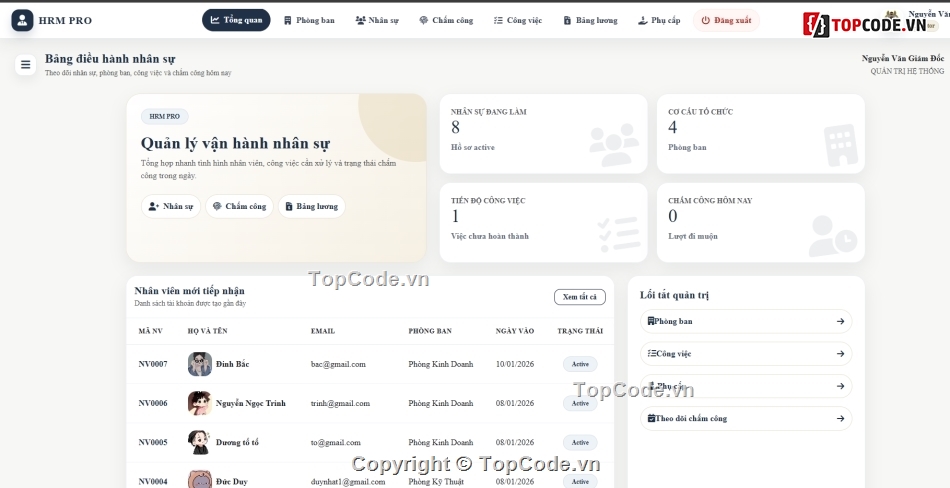
Task: Click arrow icon on Phòng ban shortcut
Action: [x=840, y=321]
